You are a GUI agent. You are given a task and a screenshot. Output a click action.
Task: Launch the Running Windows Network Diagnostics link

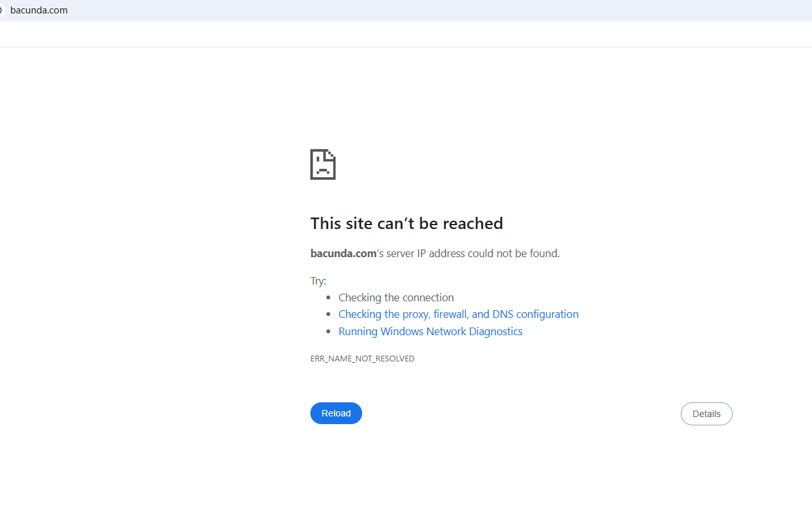(x=431, y=331)
